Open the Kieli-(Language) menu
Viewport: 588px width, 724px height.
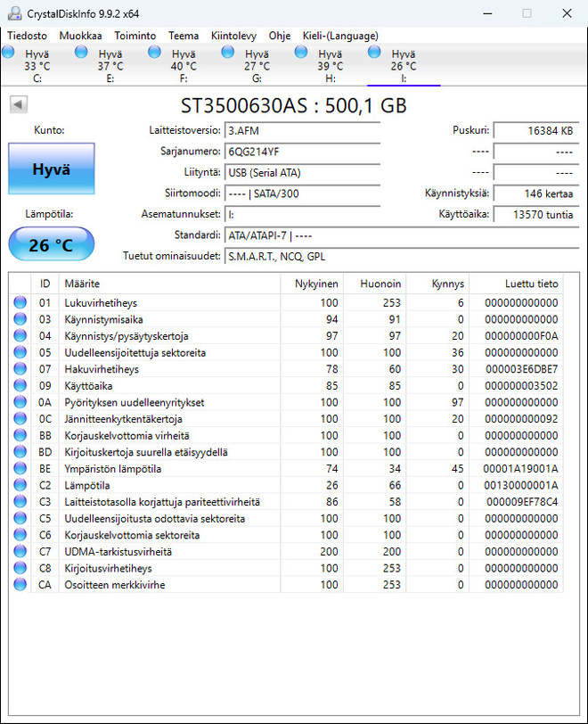coord(340,36)
